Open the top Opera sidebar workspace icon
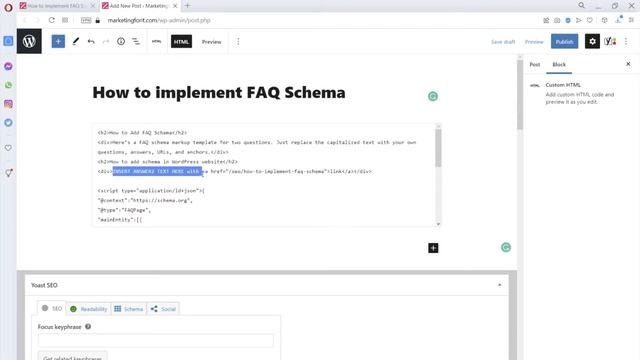 pos(8,41)
